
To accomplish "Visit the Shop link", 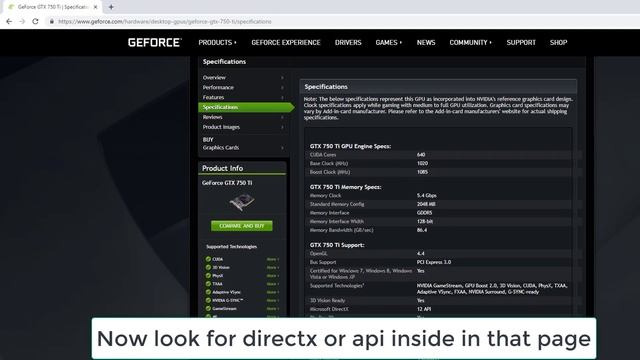I will [x=558, y=42].
